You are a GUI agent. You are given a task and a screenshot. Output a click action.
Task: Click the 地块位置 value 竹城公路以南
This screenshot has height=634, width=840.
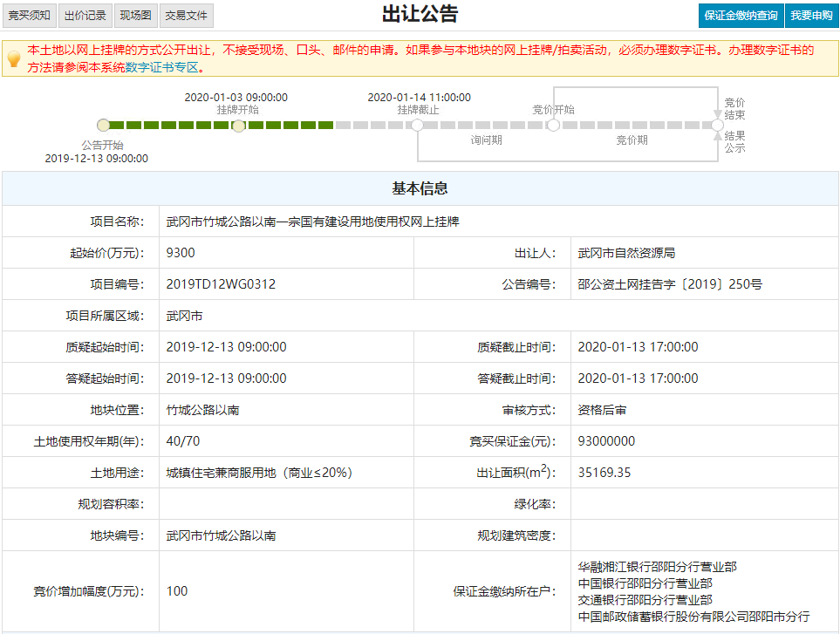pyautogui.click(x=202, y=410)
